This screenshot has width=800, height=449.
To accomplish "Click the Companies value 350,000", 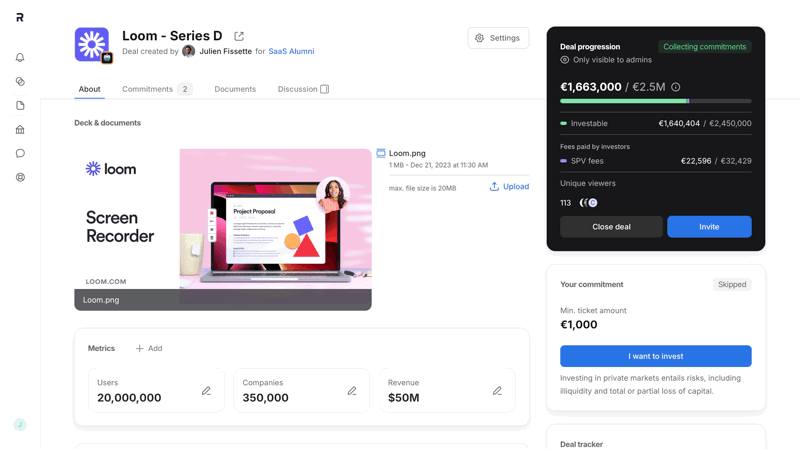I will coord(265,397).
